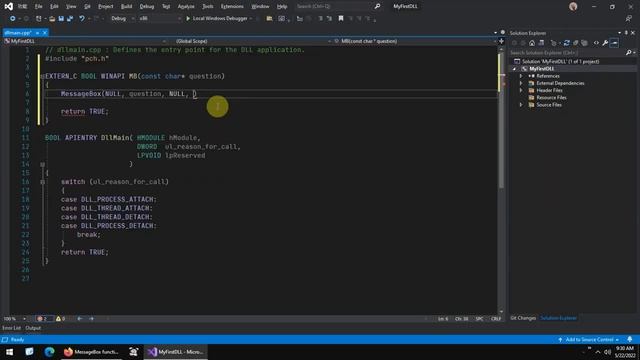Click the Home icon in Solution Explorer

coord(532,43)
